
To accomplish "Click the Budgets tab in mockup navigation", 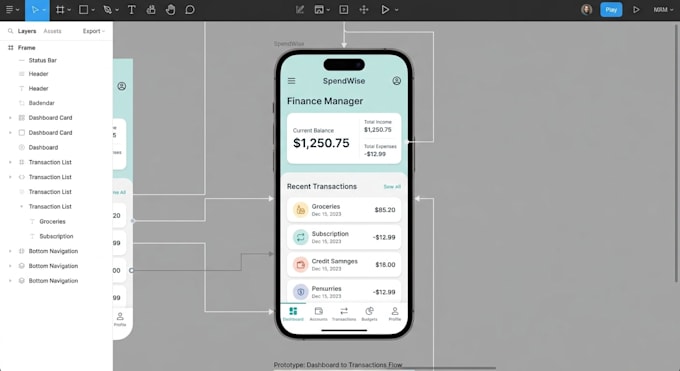I will (x=369, y=314).
